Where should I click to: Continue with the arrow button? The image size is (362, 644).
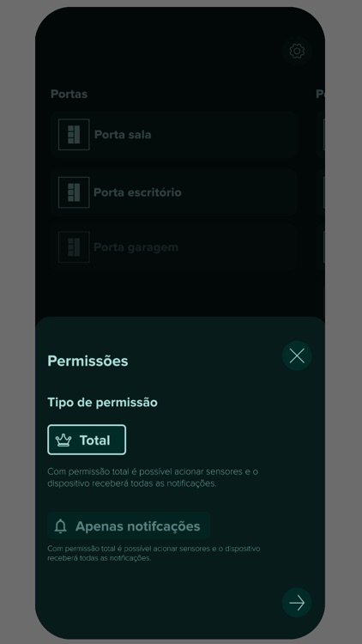[297, 603]
